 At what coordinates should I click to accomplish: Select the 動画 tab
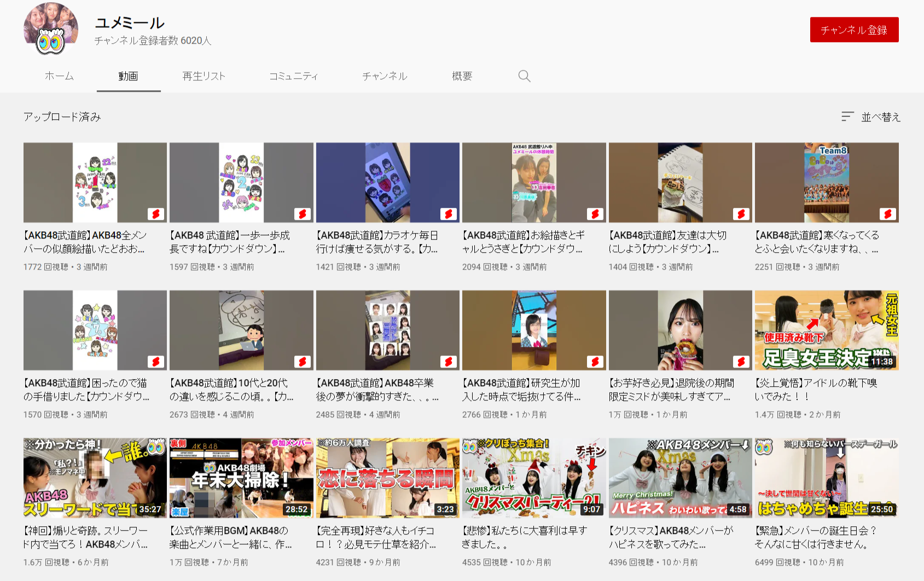pyautogui.click(x=129, y=76)
